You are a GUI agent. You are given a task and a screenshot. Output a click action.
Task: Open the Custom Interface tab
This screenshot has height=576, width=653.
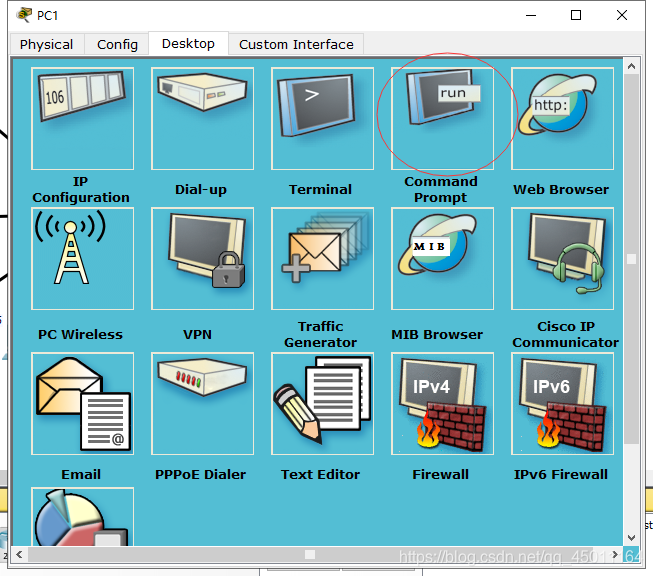[296, 44]
